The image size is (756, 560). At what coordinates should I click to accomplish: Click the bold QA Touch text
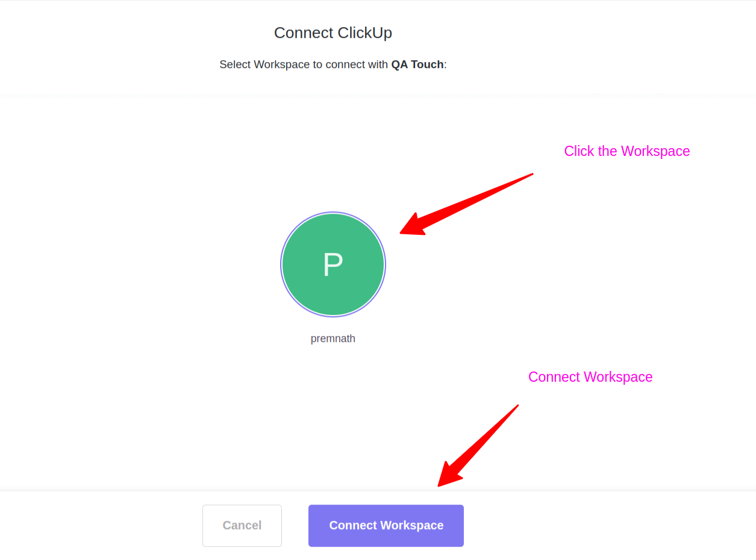[x=417, y=64]
